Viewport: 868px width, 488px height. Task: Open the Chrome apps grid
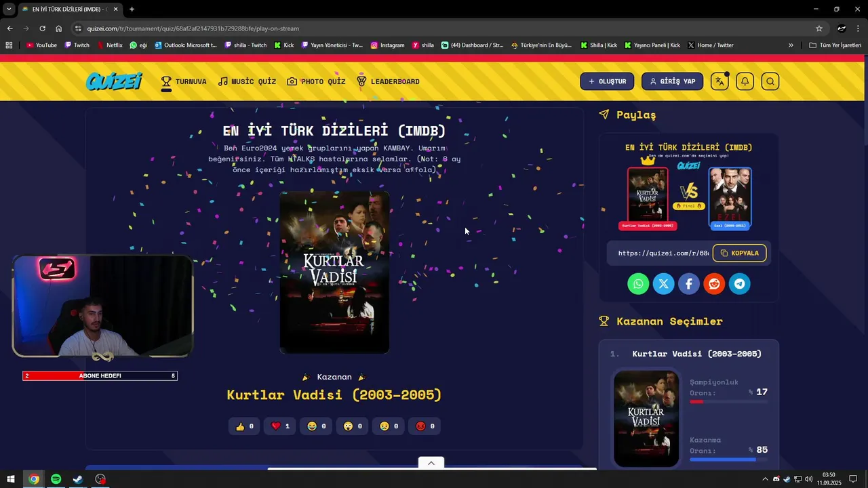[x=9, y=45]
